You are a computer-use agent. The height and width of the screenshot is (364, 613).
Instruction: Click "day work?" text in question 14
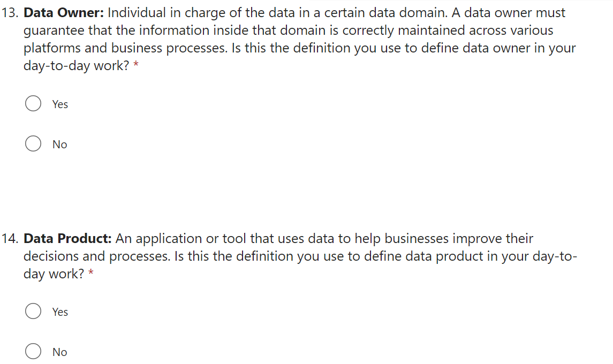pos(54,274)
